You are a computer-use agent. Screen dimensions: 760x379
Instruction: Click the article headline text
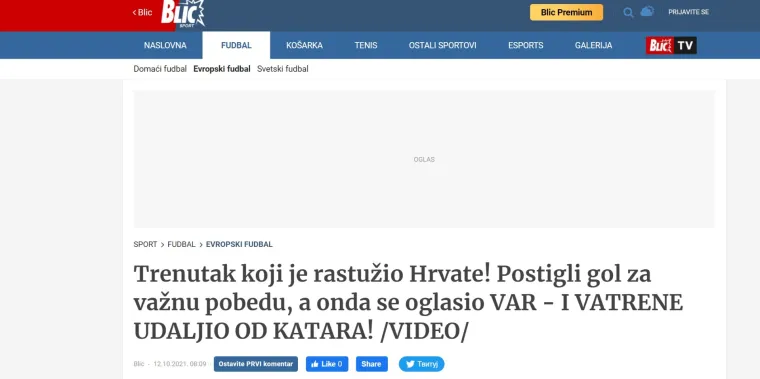408,303
